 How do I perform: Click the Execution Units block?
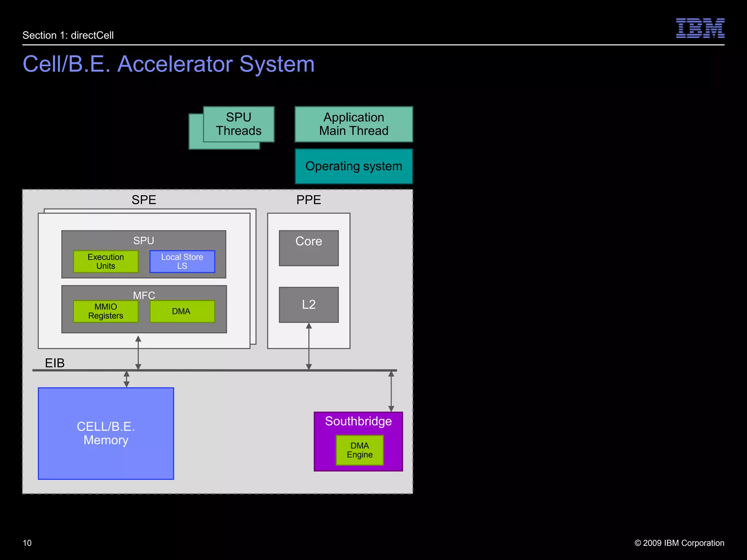tap(106, 261)
